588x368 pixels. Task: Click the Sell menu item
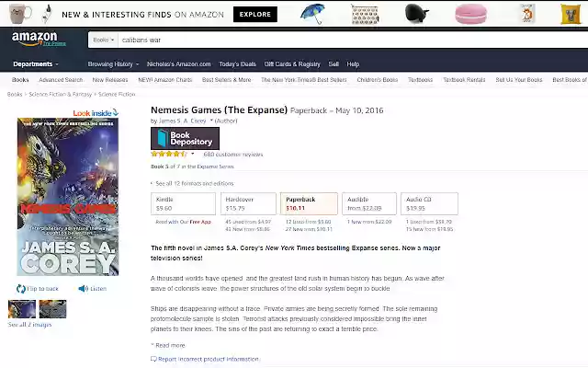pyautogui.click(x=334, y=64)
